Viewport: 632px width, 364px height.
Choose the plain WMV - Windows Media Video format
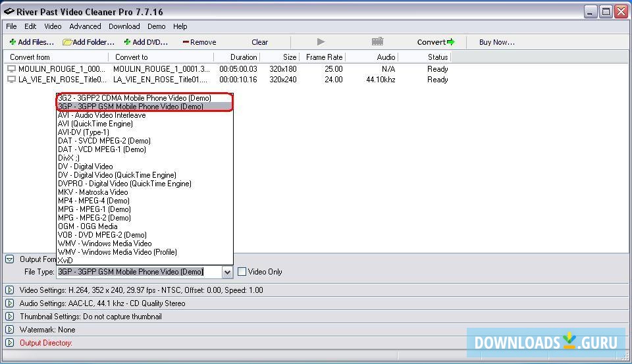tap(145, 244)
